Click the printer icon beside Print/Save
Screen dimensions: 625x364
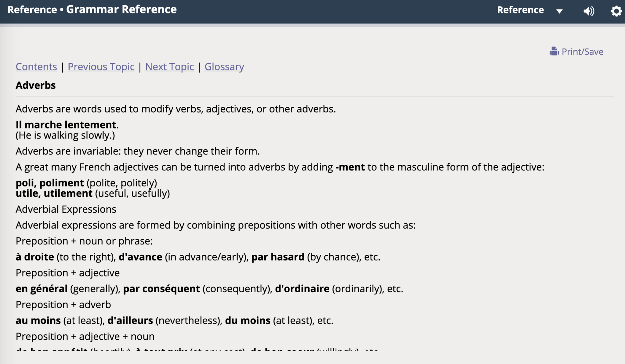(x=554, y=51)
